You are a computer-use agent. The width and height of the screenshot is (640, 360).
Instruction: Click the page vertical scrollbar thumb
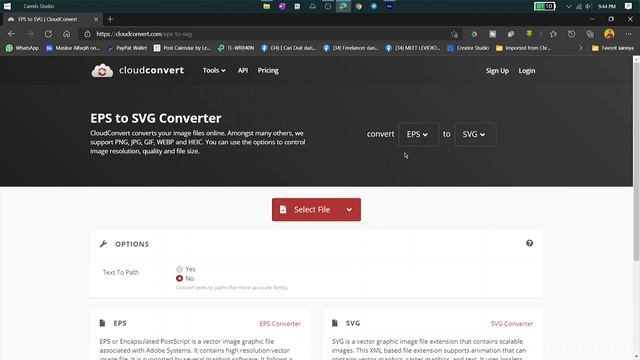pyautogui.click(x=636, y=162)
